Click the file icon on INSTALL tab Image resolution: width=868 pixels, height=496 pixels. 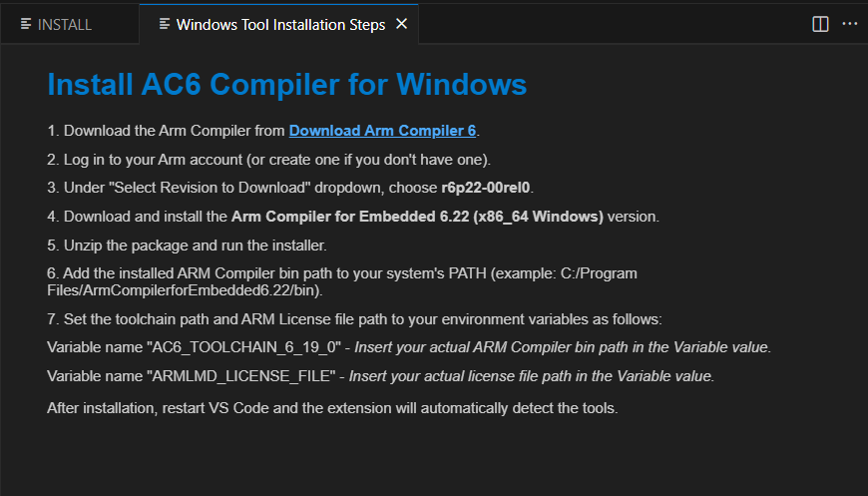(26, 24)
